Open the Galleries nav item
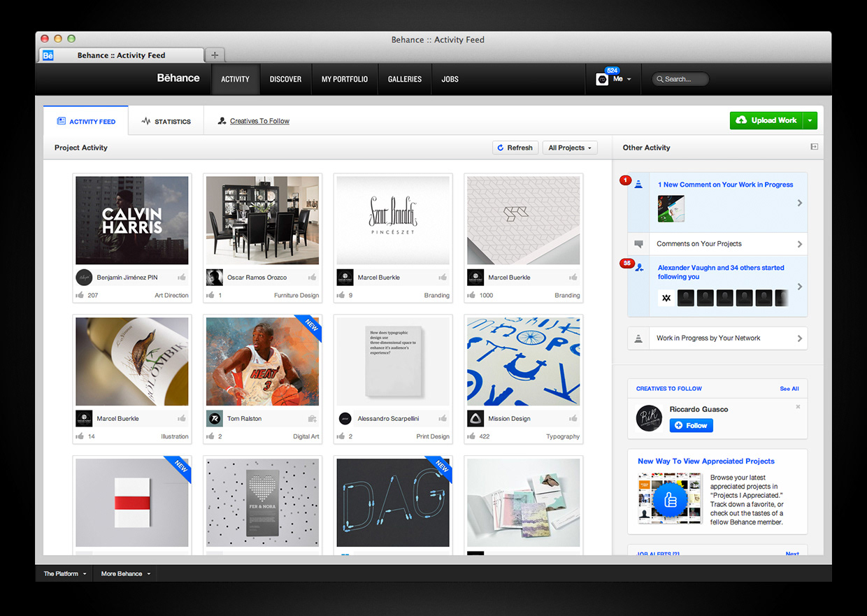This screenshot has width=867, height=616. [x=405, y=79]
